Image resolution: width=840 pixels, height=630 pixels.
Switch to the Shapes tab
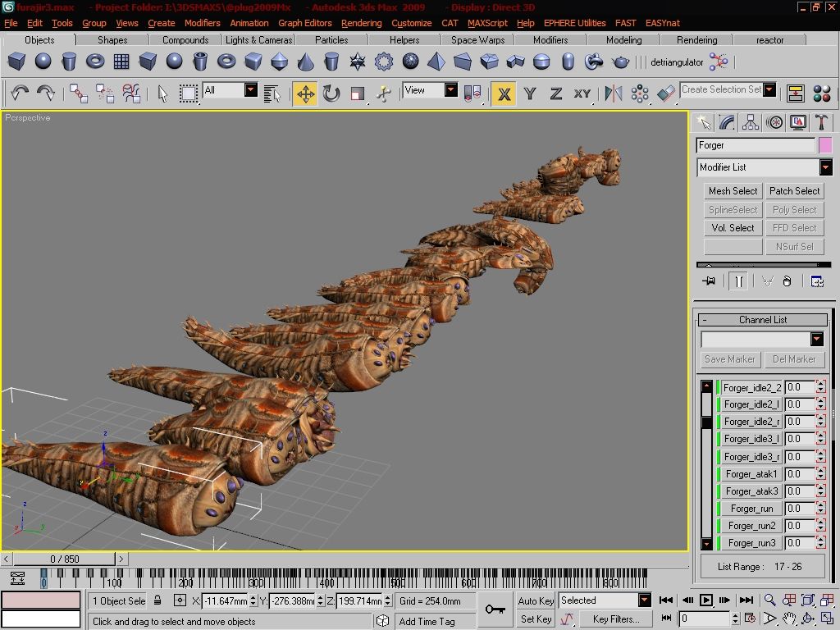[x=112, y=40]
